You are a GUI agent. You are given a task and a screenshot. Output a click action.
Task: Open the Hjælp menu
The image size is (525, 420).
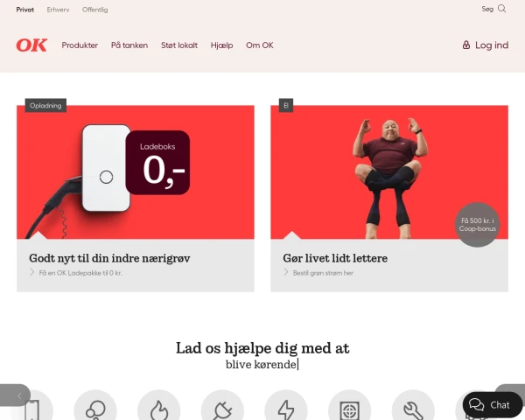[221, 45]
